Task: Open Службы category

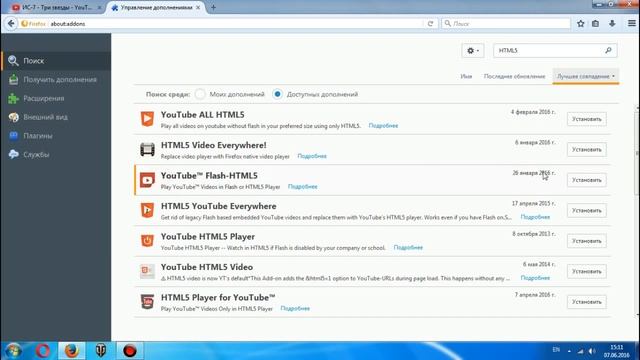Action: (x=56, y=154)
